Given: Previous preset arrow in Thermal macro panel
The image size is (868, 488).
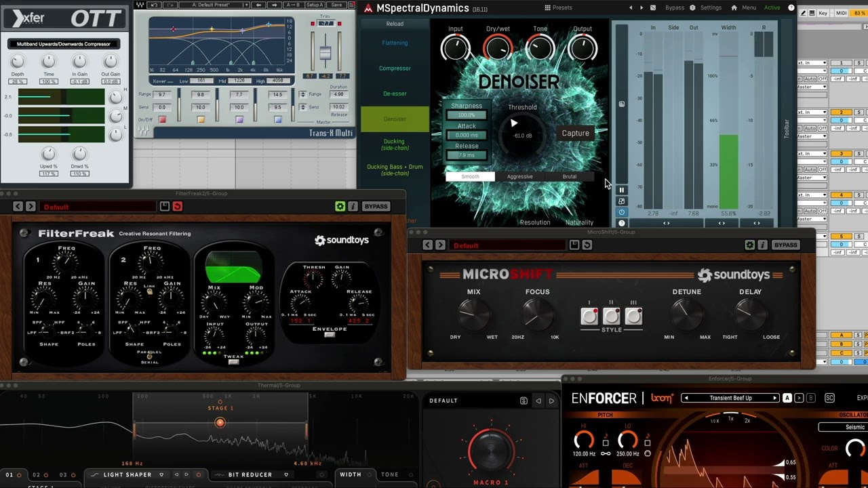Looking at the screenshot, I should pyautogui.click(x=538, y=401).
